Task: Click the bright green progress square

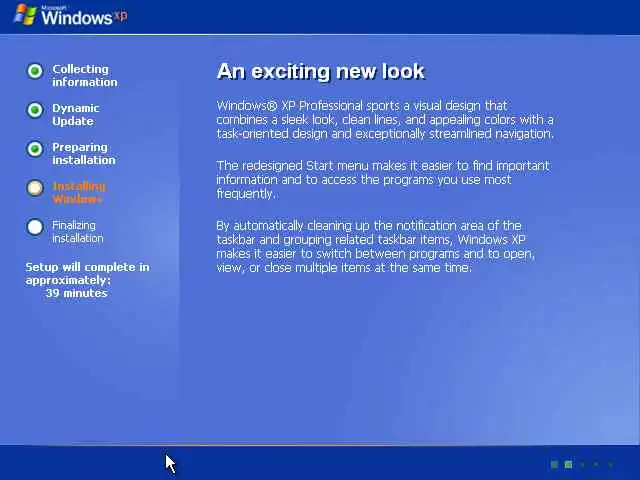Action: [568, 464]
